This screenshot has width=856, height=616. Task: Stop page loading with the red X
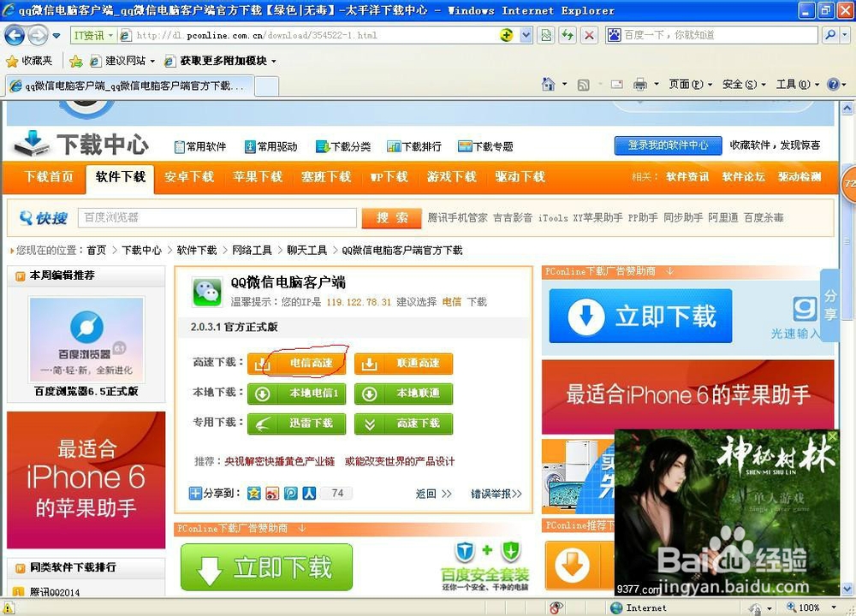[x=589, y=35]
